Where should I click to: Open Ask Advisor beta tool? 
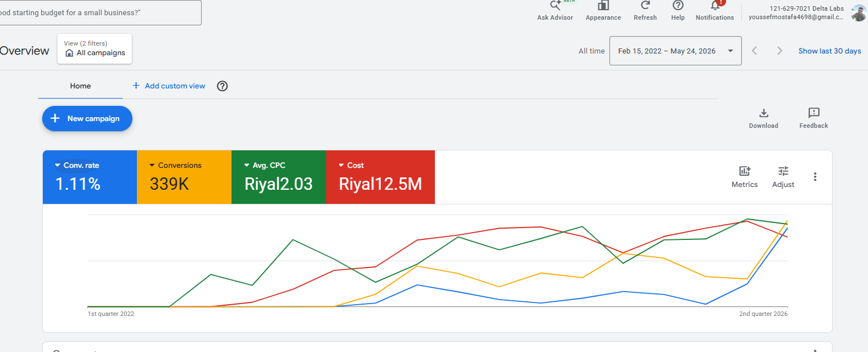pyautogui.click(x=555, y=10)
